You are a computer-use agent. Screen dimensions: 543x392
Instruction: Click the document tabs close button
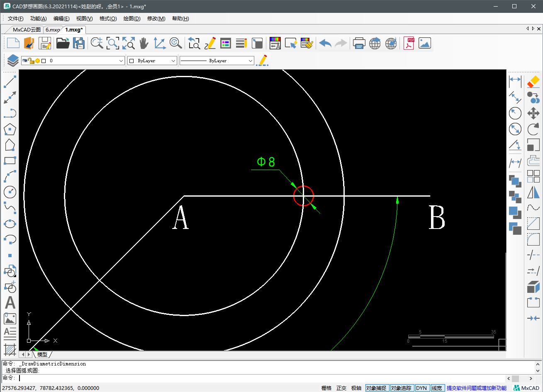pyautogui.click(x=539, y=29)
